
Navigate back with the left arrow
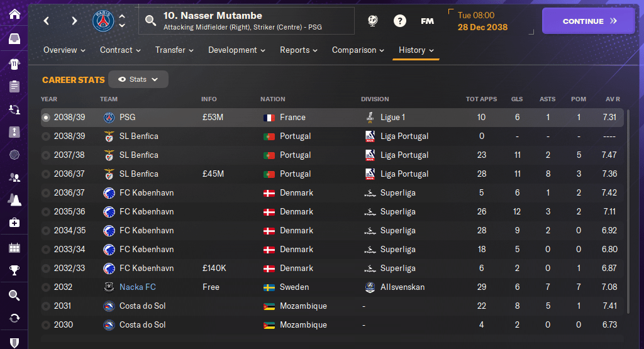(x=47, y=21)
